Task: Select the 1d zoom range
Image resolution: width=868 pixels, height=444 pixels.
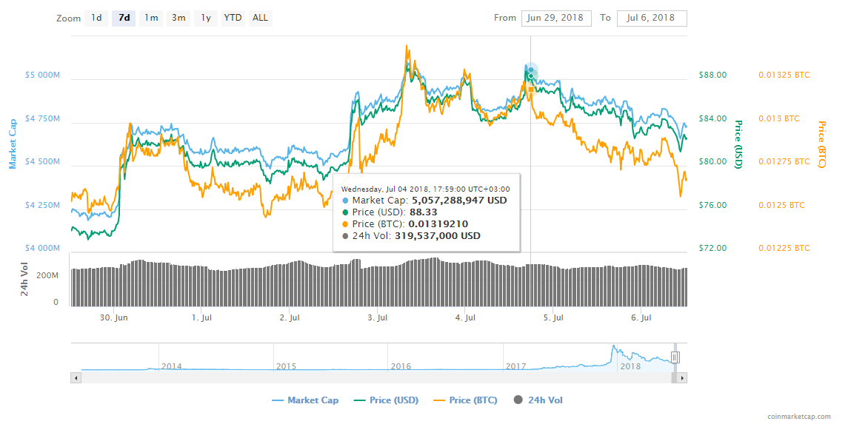Action: (96, 18)
